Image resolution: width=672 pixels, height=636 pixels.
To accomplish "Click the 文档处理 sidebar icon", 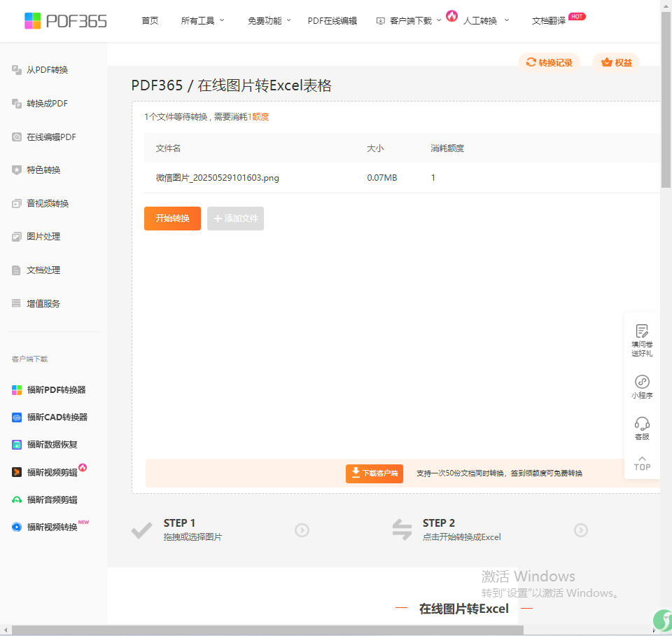I will (x=17, y=270).
